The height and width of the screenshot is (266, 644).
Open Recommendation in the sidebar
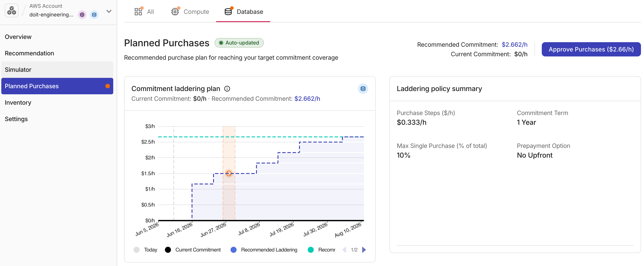(x=57, y=53)
